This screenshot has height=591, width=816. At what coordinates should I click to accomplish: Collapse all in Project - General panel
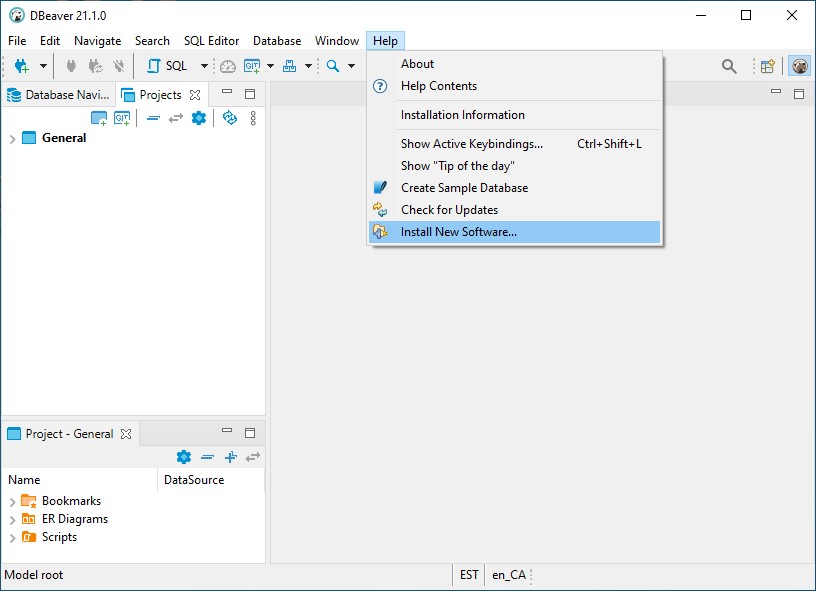pyautogui.click(x=207, y=457)
